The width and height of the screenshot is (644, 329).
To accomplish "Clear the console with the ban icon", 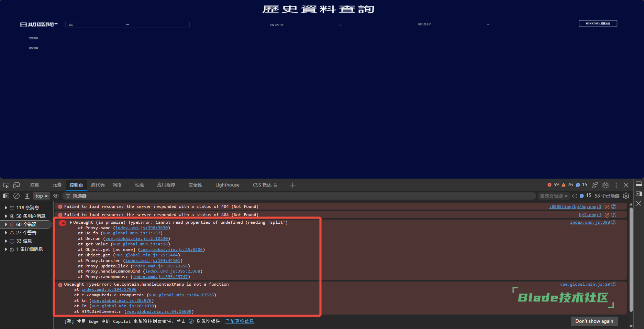I will tap(16, 196).
